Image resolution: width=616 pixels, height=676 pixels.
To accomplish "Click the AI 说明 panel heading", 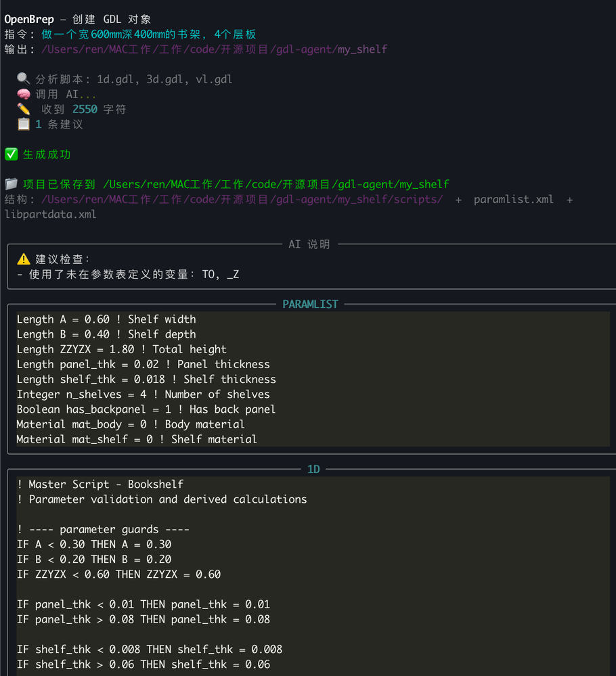I will 309,244.
